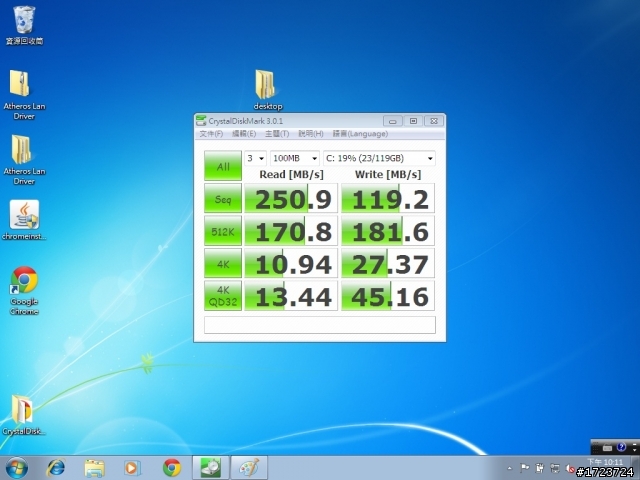This screenshot has height=480, width=640.
Task: Run the 512K benchmark
Action: pos(223,231)
